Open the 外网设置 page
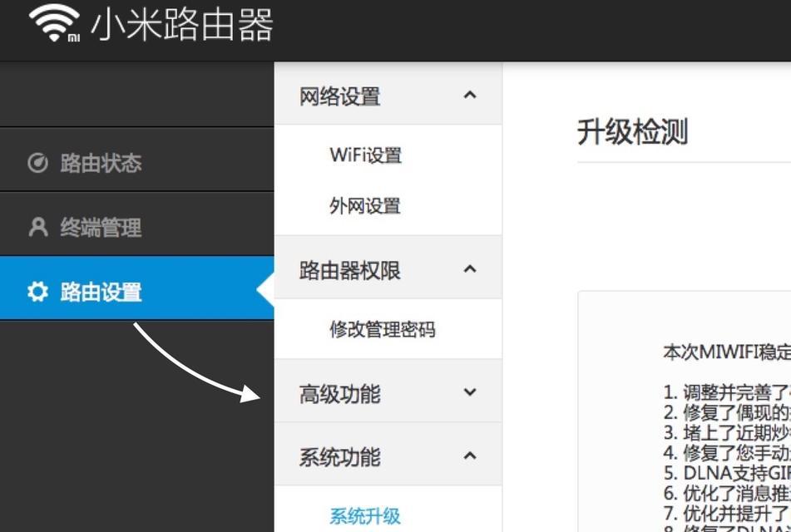The width and height of the screenshot is (791, 532). [x=365, y=206]
